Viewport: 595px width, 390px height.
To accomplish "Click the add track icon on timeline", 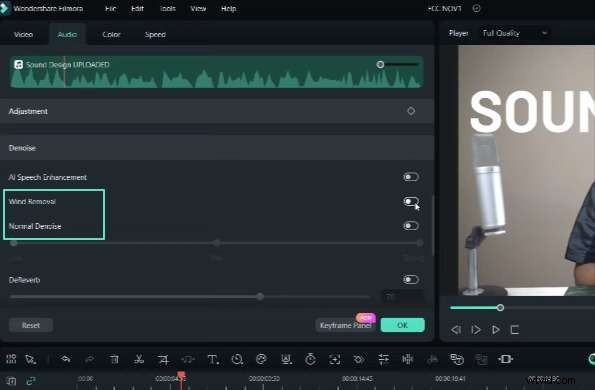I will click(11, 381).
